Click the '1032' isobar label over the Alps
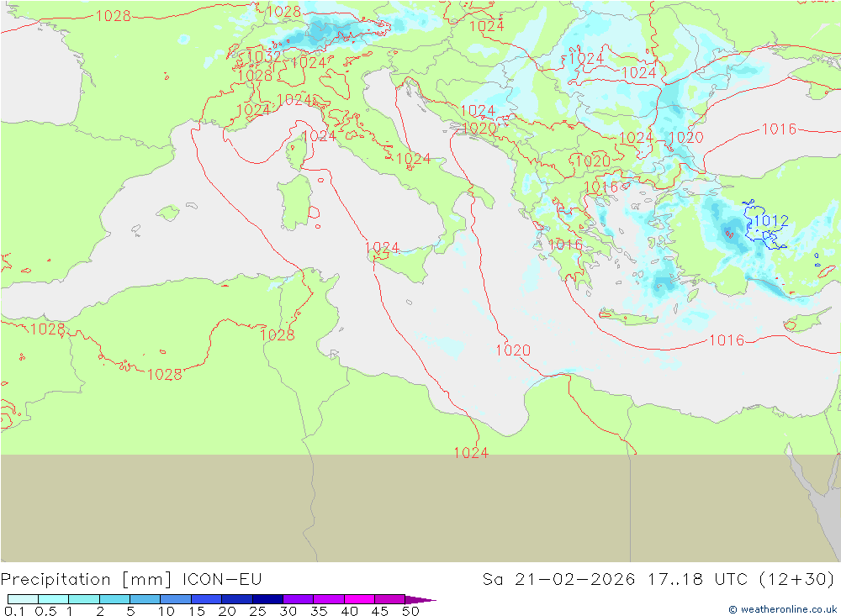The width and height of the screenshot is (841, 616). (263, 56)
